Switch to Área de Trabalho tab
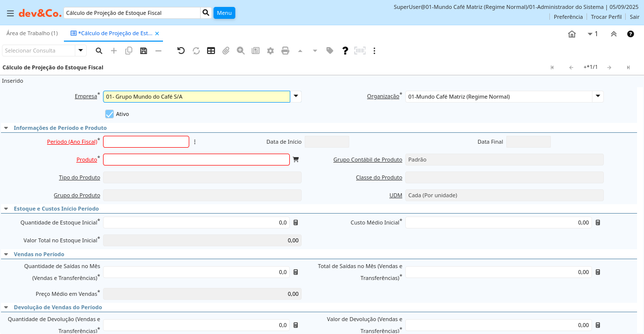Image resolution: width=644 pixels, height=334 pixels. (x=32, y=33)
